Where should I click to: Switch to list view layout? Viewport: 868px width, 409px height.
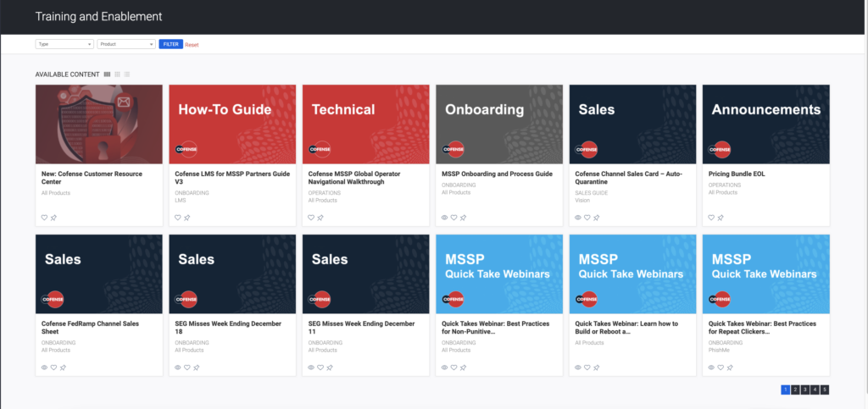(x=127, y=75)
